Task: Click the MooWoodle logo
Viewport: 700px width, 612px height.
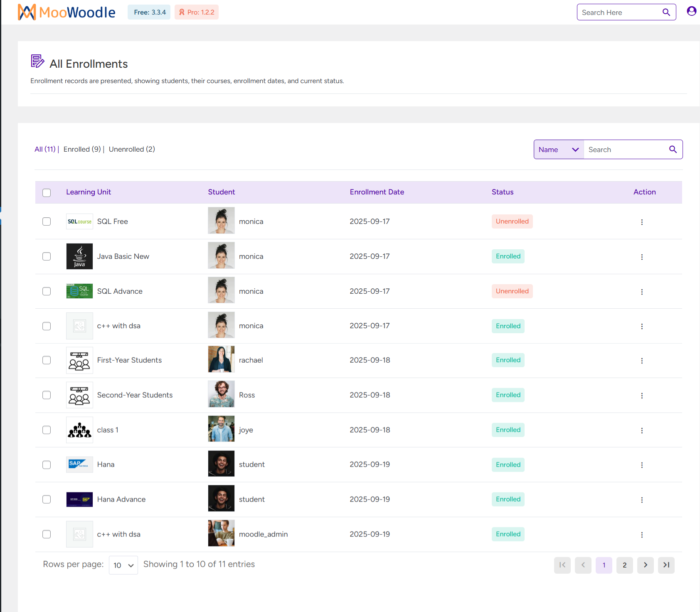Action: (66, 12)
